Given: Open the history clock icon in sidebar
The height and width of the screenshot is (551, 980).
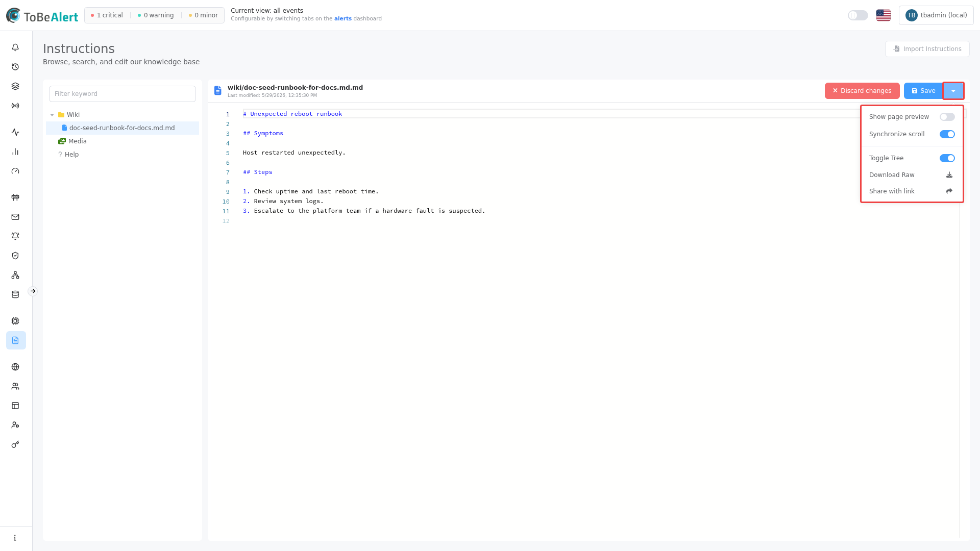Looking at the screenshot, I should coord(15,67).
